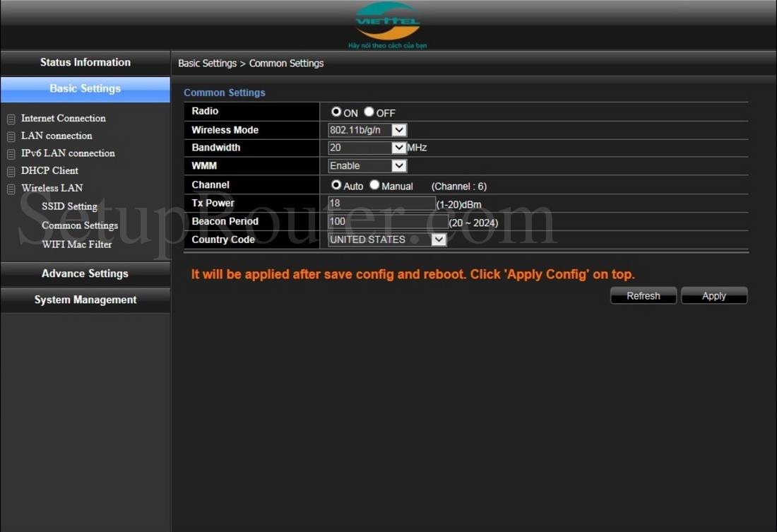Open the System Management section
The image size is (777, 532).
[x=85, y=300]
